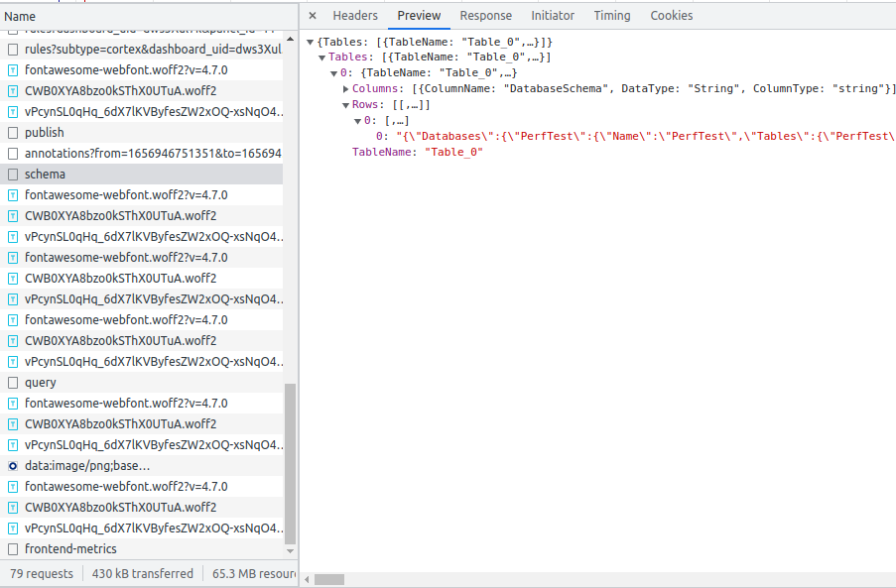
Task: Switch to the Response tab
Action: click(485, 15)
